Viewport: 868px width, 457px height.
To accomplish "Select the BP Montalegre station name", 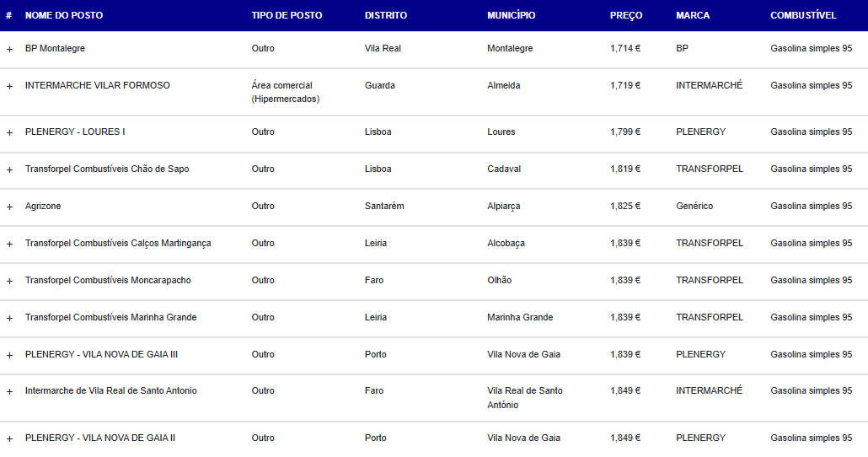I will pos(55,48).
